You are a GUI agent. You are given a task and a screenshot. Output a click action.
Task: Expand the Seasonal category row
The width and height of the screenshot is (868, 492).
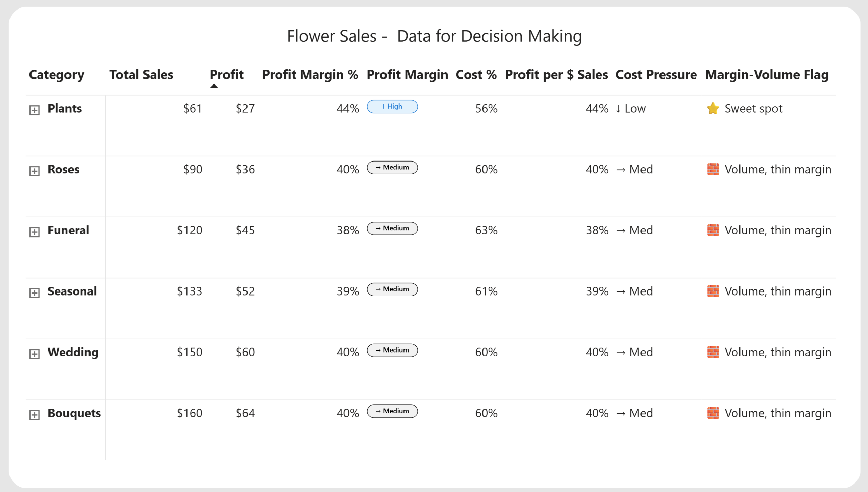[x=34, y=292]
